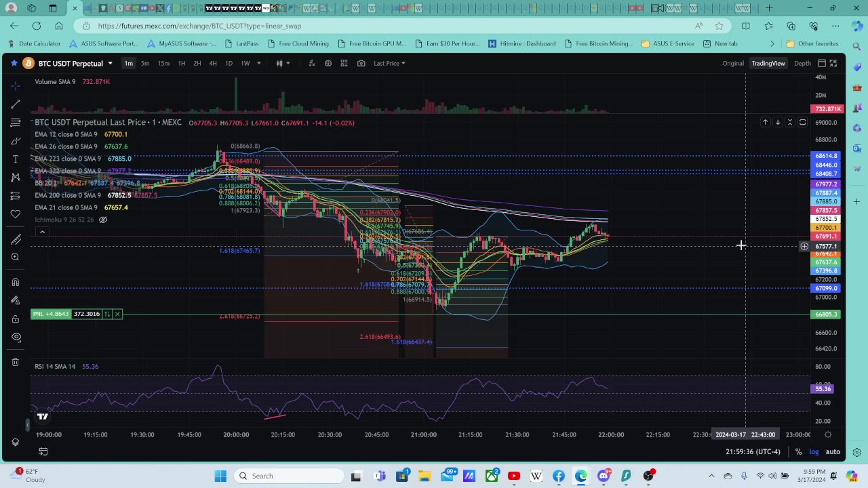Toggle stay in drawing mode
This screenshot has width=868, height=488.
coord(16,300)
